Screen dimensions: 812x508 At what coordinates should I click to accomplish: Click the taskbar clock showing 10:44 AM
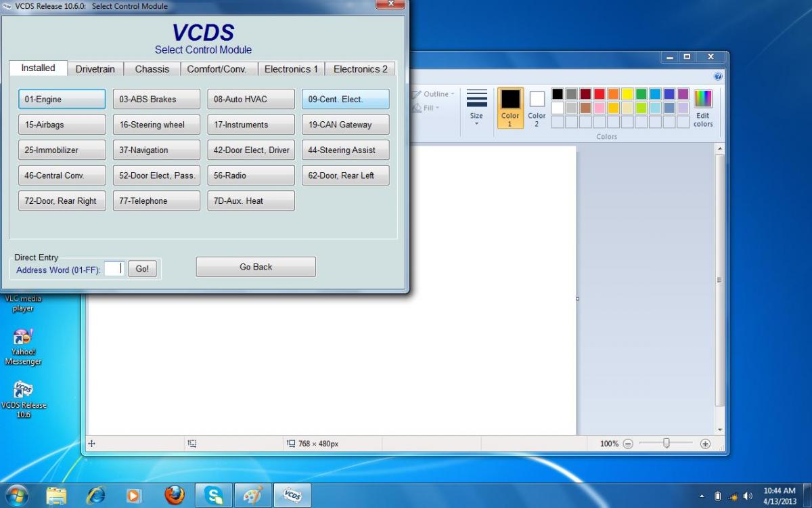[780, 496]
